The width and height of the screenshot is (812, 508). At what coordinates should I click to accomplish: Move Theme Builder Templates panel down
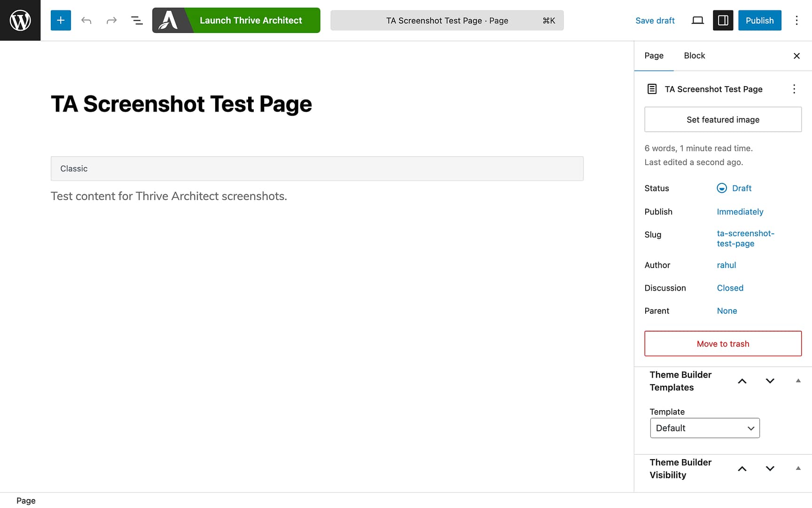770,381
